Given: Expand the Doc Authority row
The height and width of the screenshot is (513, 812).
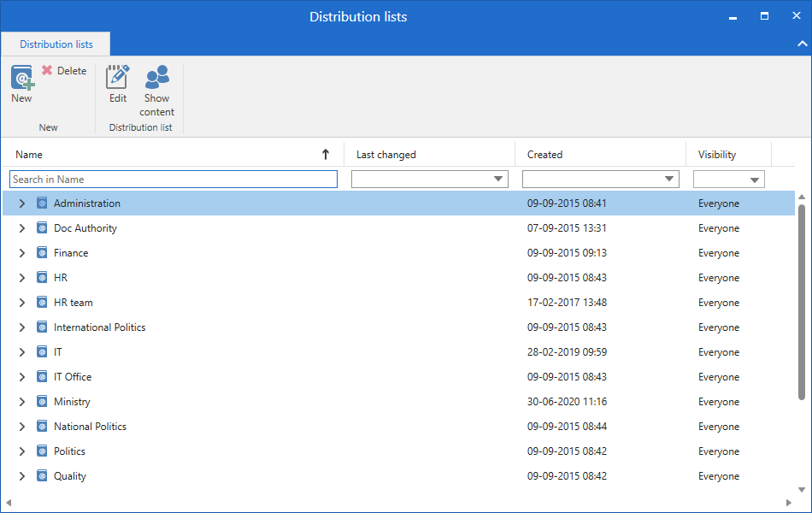Looking at the screenshot, I should coord(21,228).
